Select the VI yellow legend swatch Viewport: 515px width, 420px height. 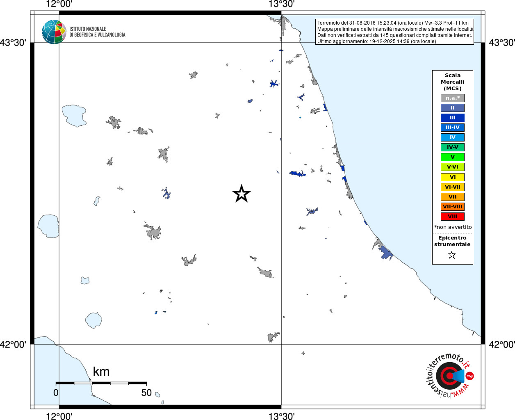point(453,177)
